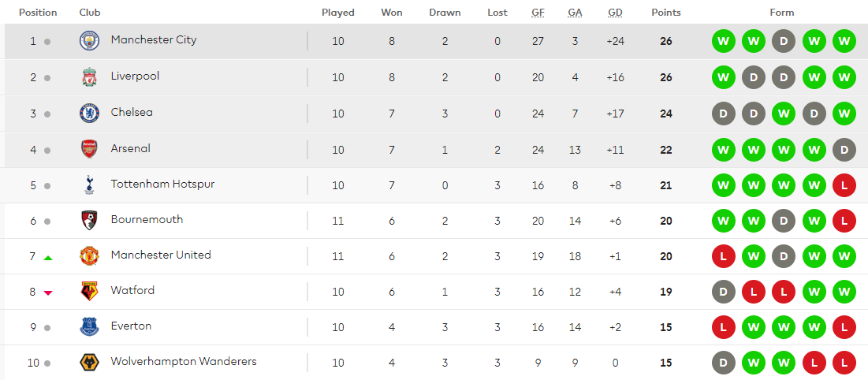Image resolution: width=868 pixels, height=380 pixels.
Task: Click the Watford club crest
Action: click(x=89, y=292)
